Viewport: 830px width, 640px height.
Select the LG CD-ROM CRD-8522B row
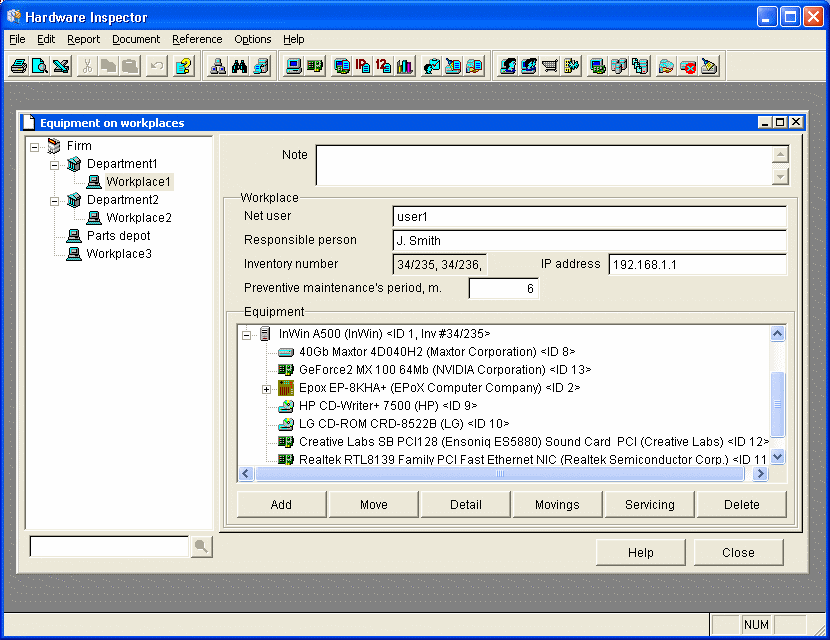(404, 424)
